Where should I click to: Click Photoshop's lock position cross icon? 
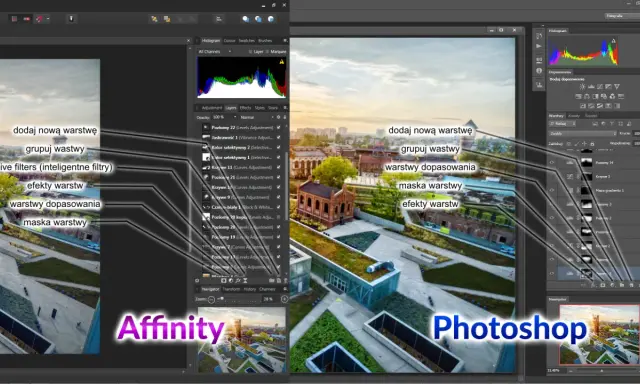click(x=584, y=144)
